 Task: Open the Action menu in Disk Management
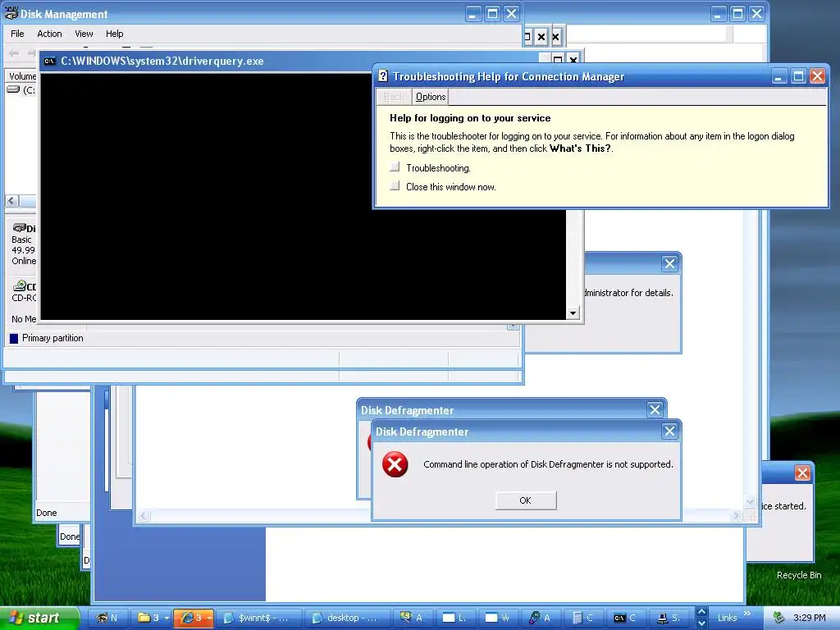tap(49, 34)
